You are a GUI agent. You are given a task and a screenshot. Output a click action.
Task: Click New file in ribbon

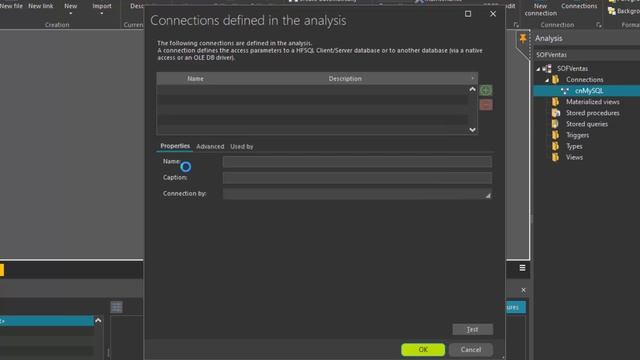tap(11, 6)
